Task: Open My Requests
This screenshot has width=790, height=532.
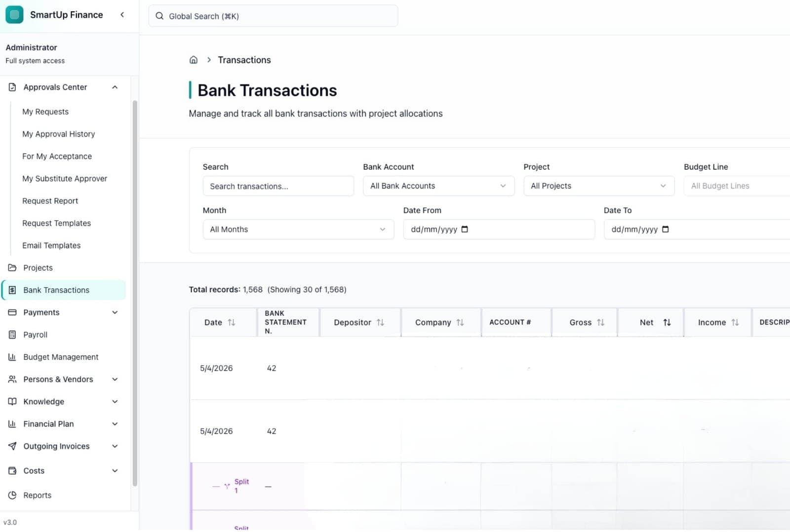Action: click(x=45, y=112)
